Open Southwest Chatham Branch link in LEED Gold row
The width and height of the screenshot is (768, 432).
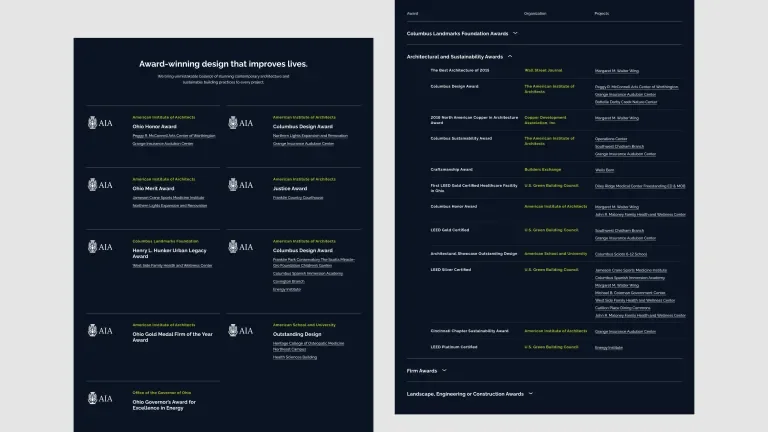[x=619, y=231]
